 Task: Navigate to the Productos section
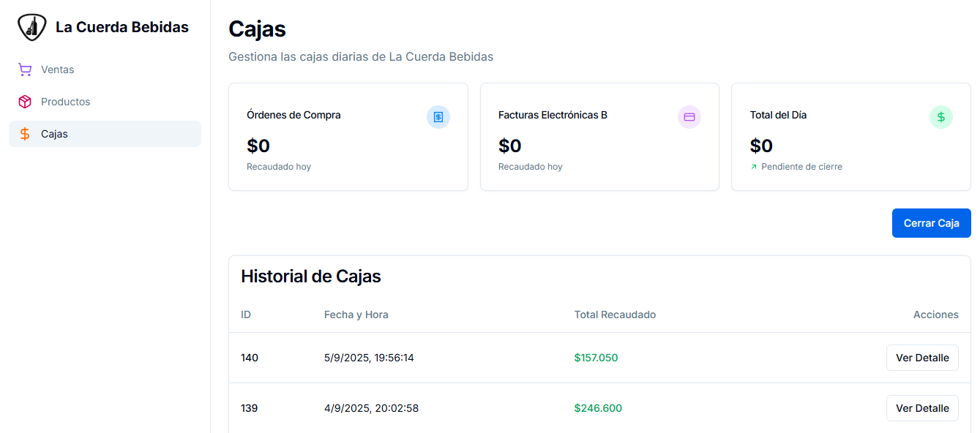(x=65, y=102)
